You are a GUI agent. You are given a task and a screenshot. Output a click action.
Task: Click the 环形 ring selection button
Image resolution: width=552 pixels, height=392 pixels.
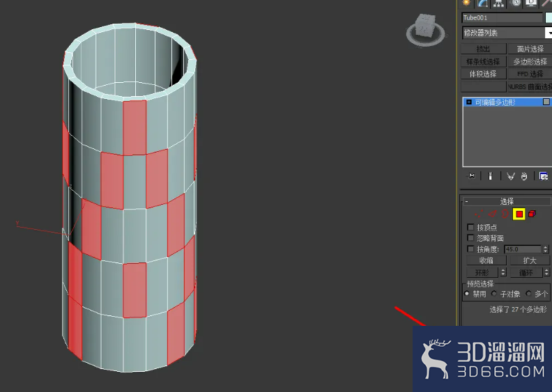482,272
